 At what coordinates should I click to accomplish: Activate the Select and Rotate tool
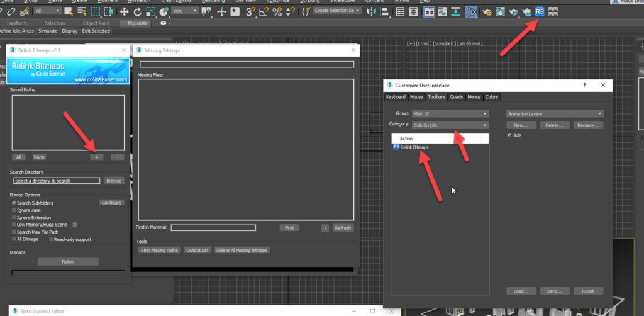[x=137, y=12]
